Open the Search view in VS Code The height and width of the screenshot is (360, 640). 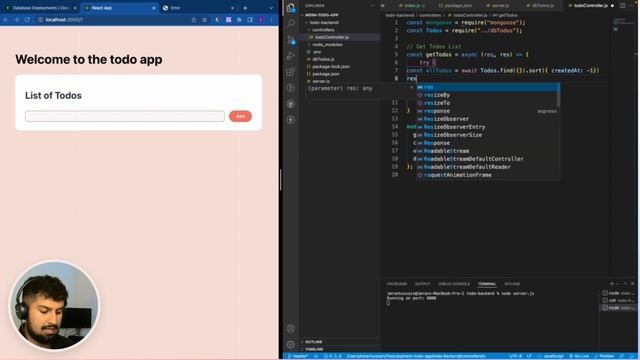tap(291, 24)
